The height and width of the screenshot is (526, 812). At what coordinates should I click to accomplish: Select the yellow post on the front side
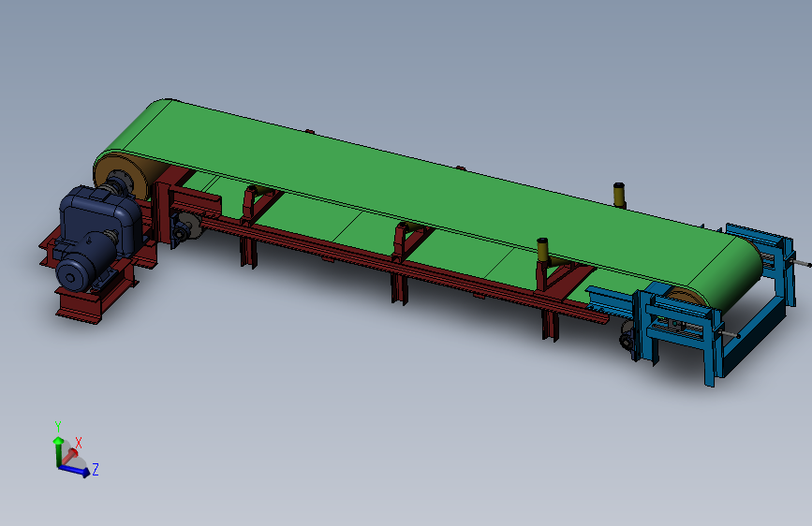[x=542, y=250]
